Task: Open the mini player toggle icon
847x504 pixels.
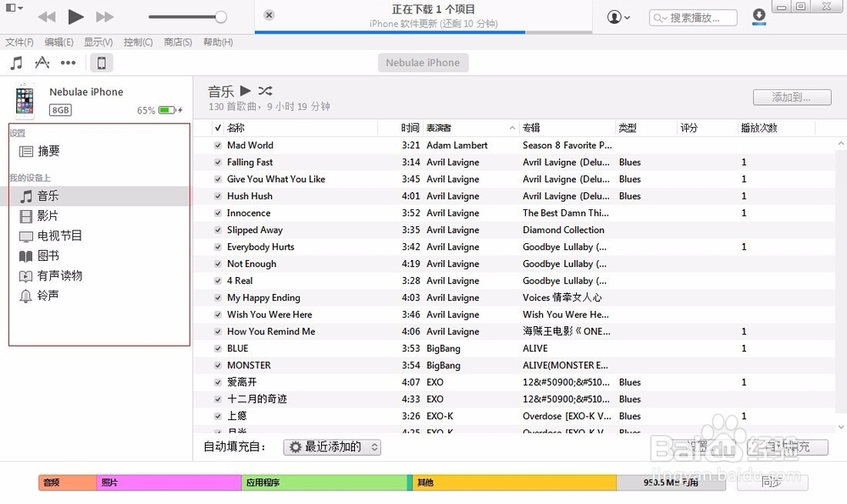Action: (14, 8)
